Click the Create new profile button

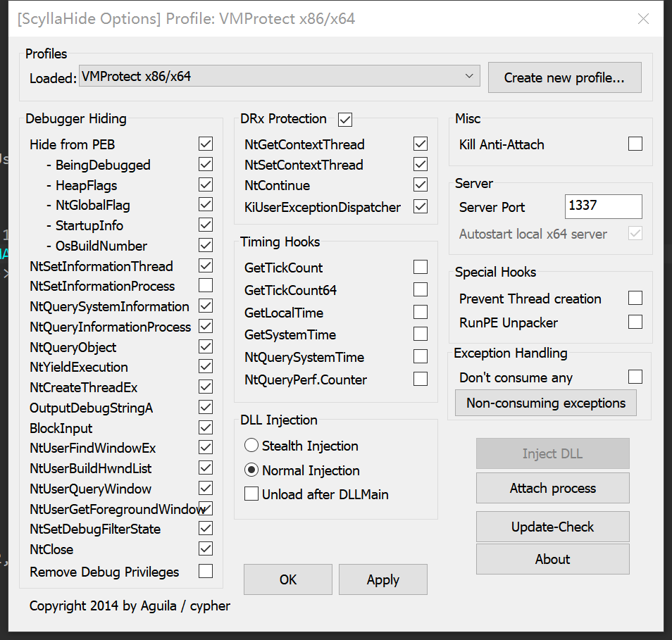click(564, 77)
